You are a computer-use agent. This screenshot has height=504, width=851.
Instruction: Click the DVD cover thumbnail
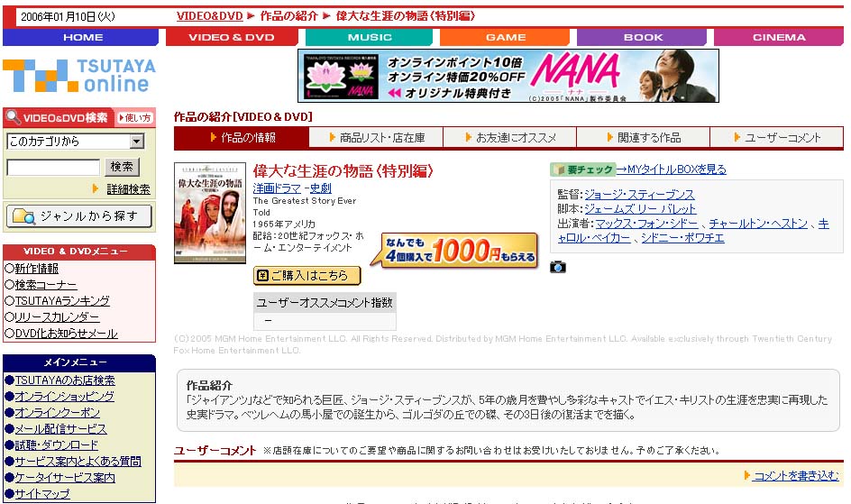(x=210, y=213)
